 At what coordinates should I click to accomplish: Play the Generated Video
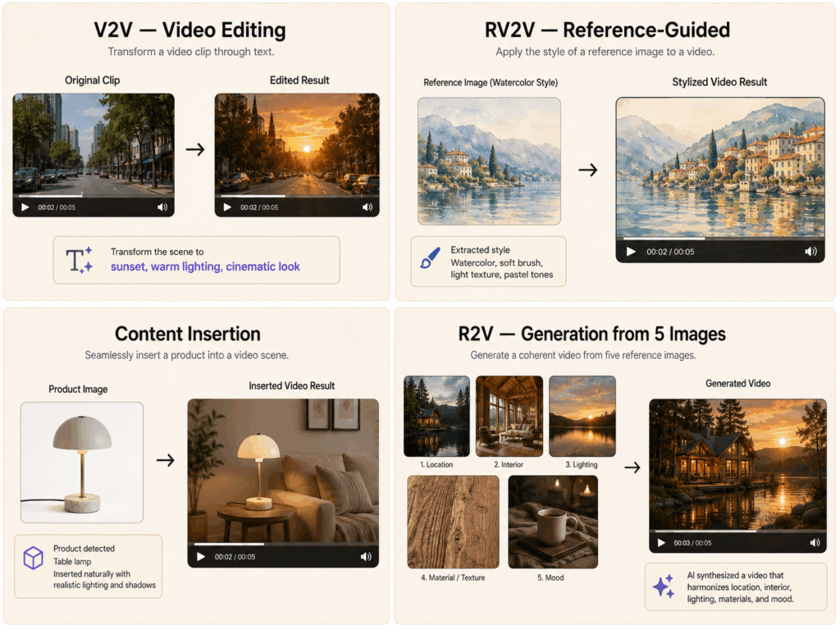coord(662,543)
